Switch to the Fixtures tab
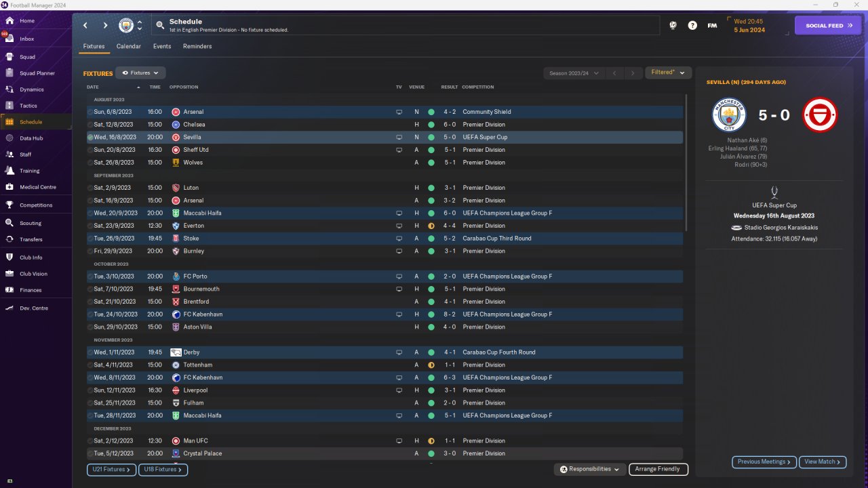 click(x=94, y=46)
